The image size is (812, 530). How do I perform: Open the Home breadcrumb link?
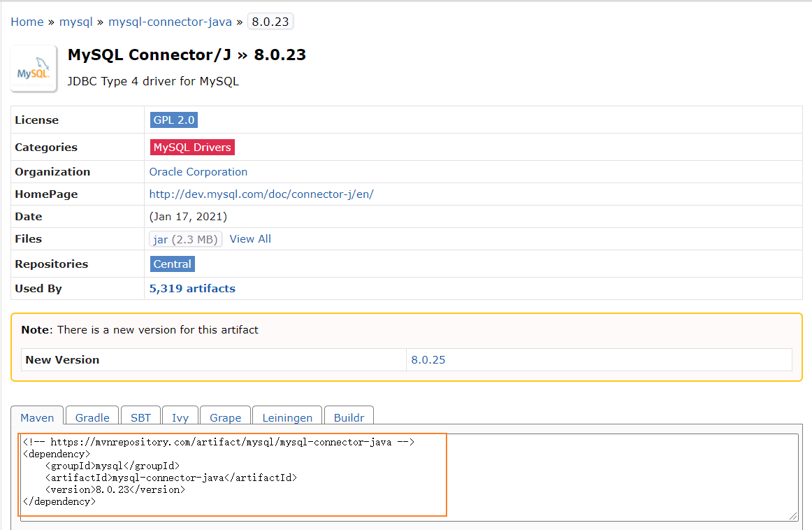click(27, 22)
